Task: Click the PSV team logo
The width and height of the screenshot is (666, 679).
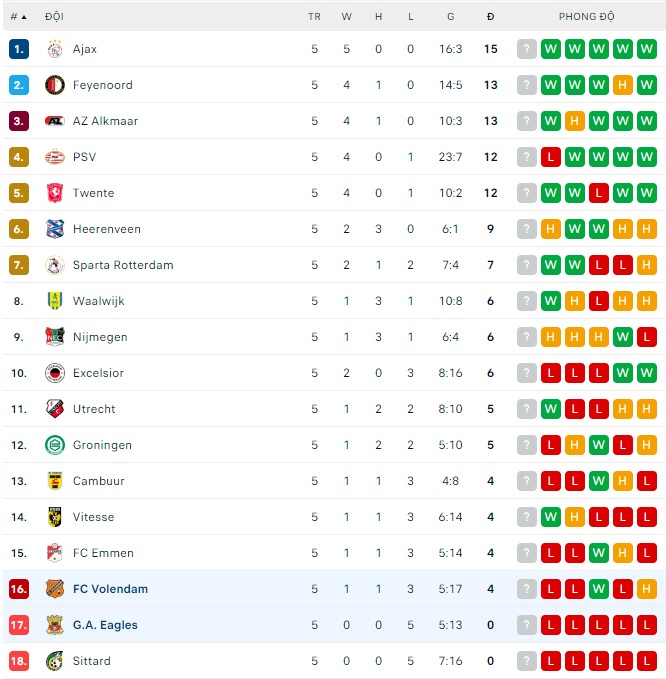Action: tap(54, 157)
